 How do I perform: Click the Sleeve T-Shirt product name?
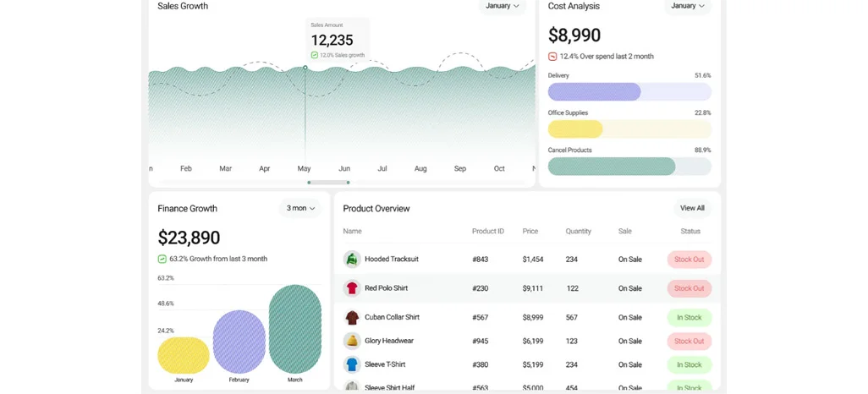coord(385,364)
